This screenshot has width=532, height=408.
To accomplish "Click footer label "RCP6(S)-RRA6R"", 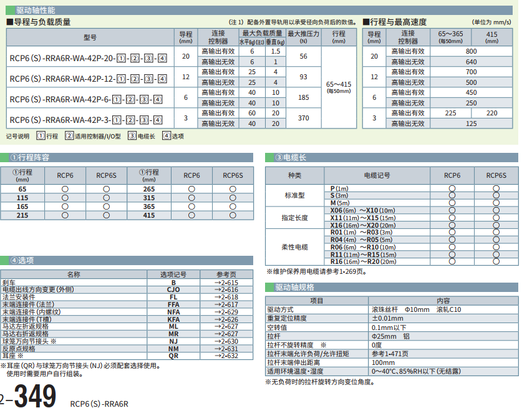I will (99, 404).
